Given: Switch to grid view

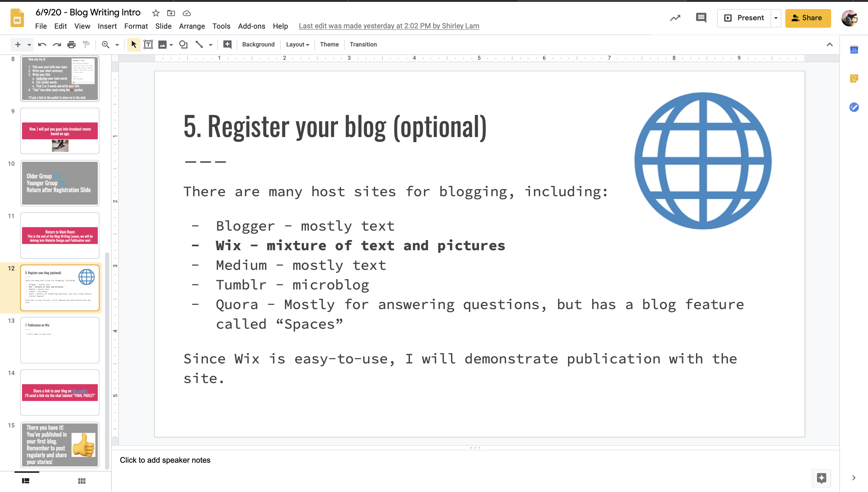Looking at the screenshot, I should tap(82, 481).
